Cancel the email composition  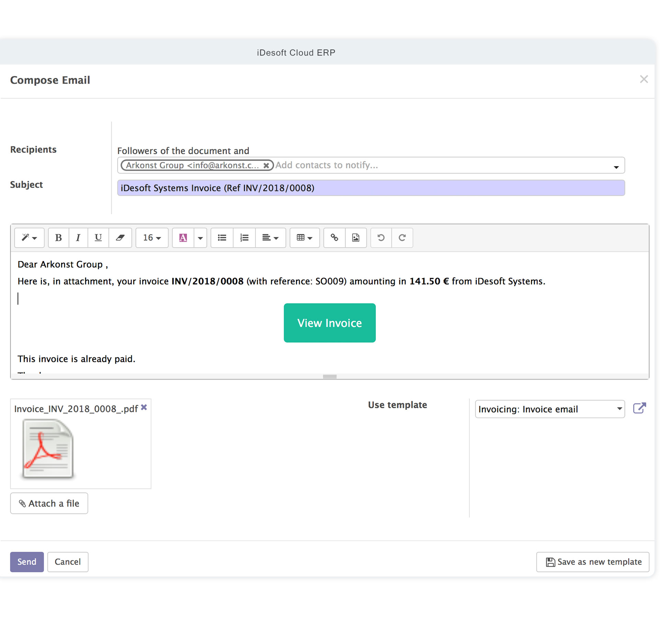[68, 562]
